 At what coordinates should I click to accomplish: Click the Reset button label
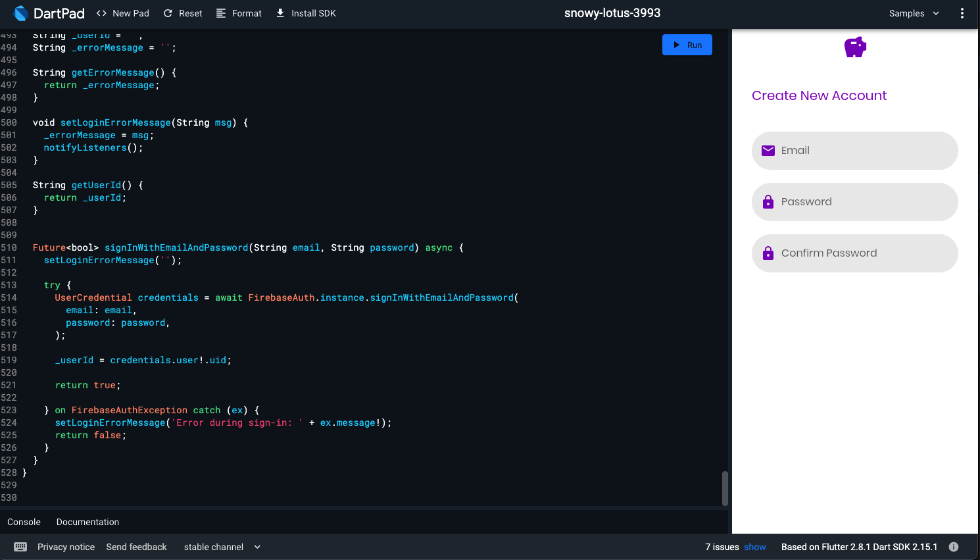click(x=191, y=13)
